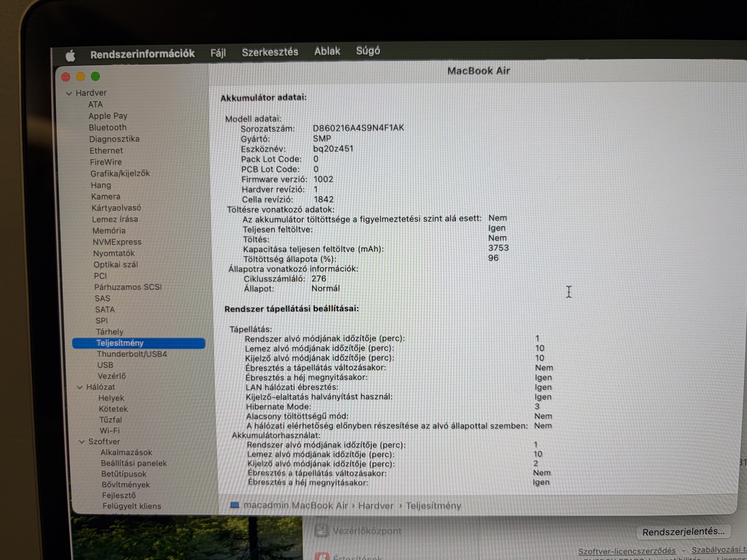Image resolution: width=747 pixels, height=560 pixels.
Task: Select Hang in the sidebar
Action: pos(101,185)
